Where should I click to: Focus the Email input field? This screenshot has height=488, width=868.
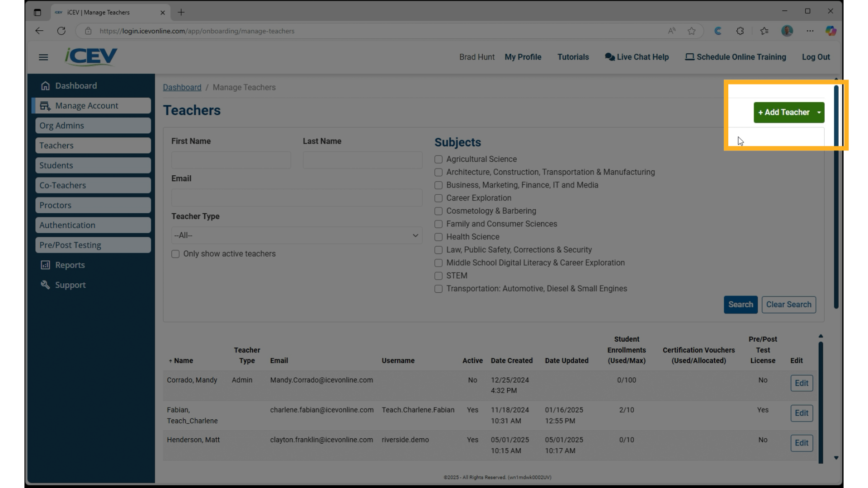[297, 198]
